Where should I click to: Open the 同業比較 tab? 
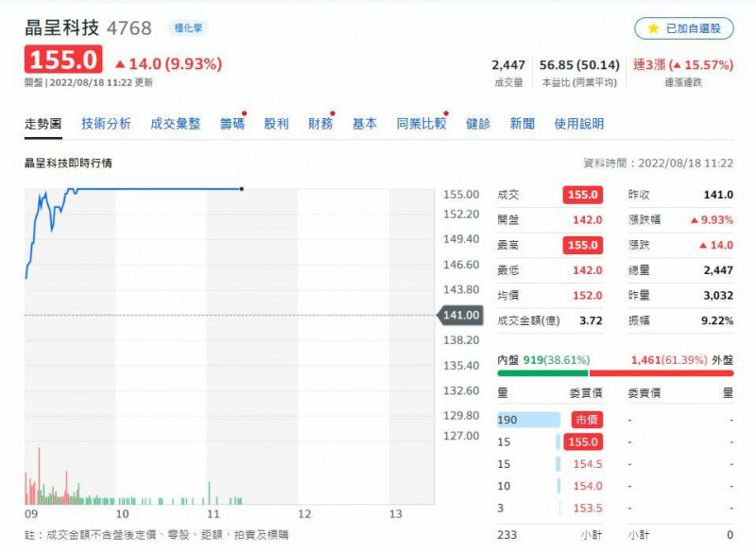(421, 124)
